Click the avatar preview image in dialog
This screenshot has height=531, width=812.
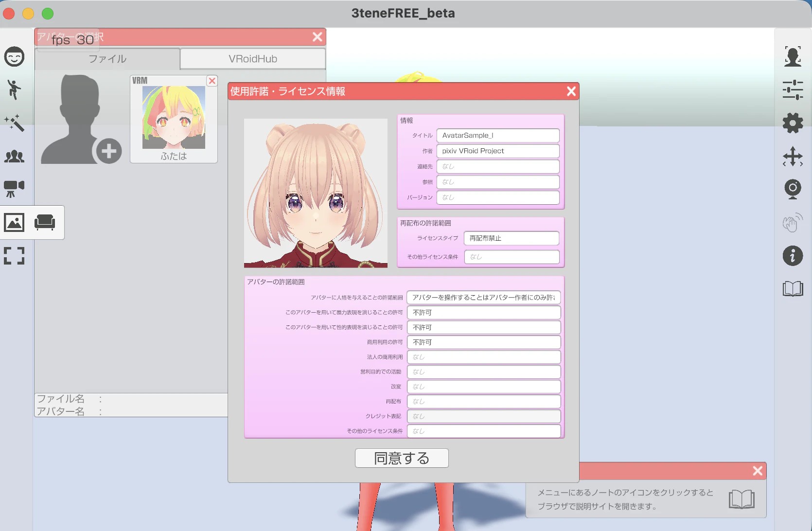click(316, 193)
